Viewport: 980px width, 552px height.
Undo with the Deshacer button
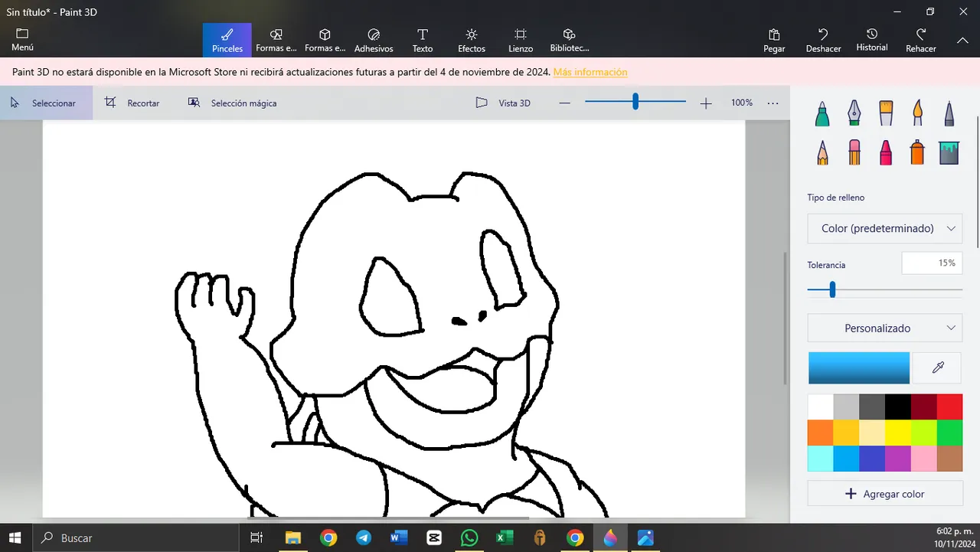click(823, 41)
